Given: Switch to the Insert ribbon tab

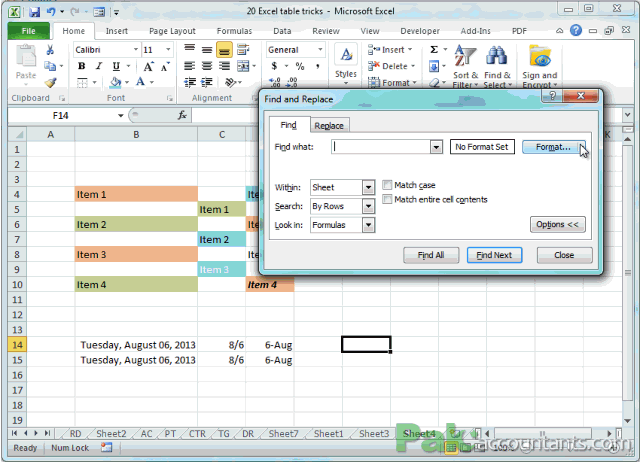Looking at the screenshot, I should [117, 31].
